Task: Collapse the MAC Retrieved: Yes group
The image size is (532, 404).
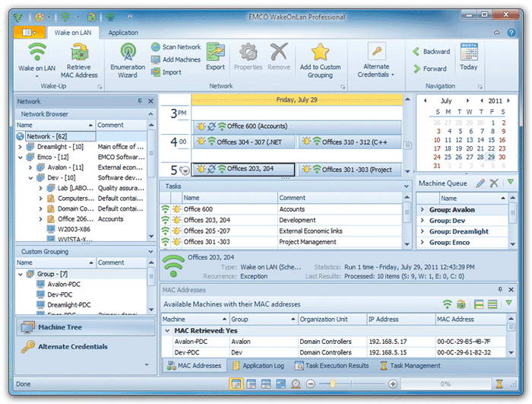Action: tap(167, 331)
